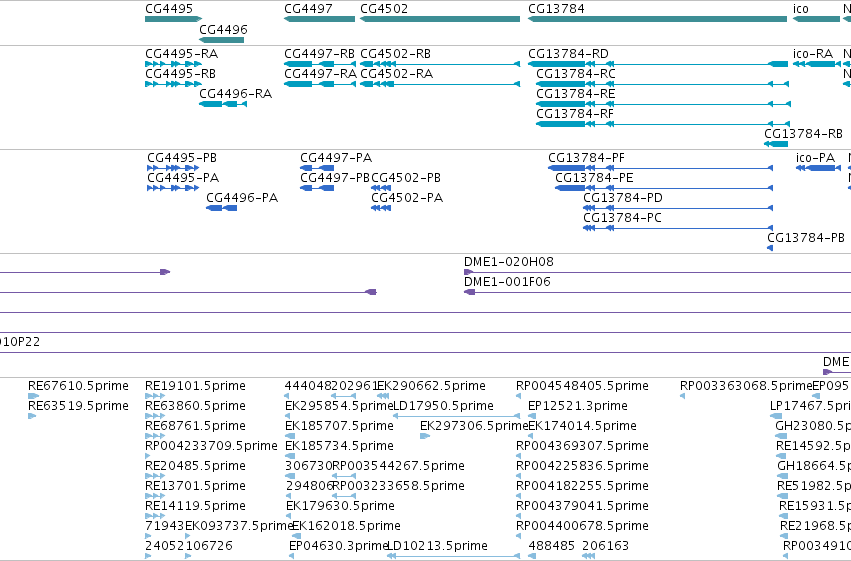Click the teal CG13784 gene arrow bar
Image resolution: width=851 pixels, height=561 pixels.
tap(657, 19)
